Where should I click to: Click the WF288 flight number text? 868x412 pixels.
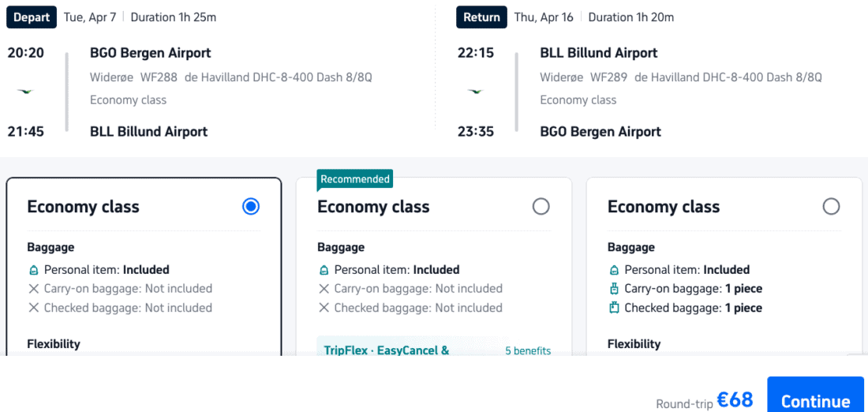pyautogui.click(x=161, y=77)
